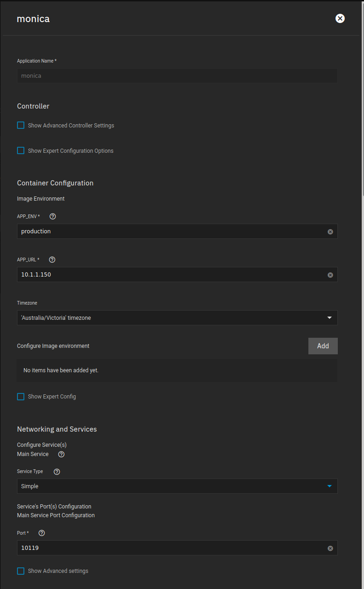Open help tooltip for APP_URL

click(x=52, y=260)
